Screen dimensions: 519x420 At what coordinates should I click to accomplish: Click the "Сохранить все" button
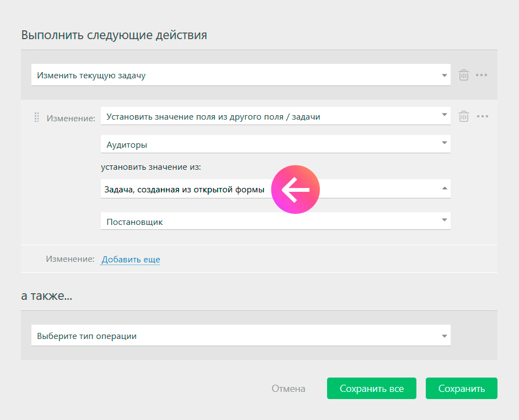(372, 389)
